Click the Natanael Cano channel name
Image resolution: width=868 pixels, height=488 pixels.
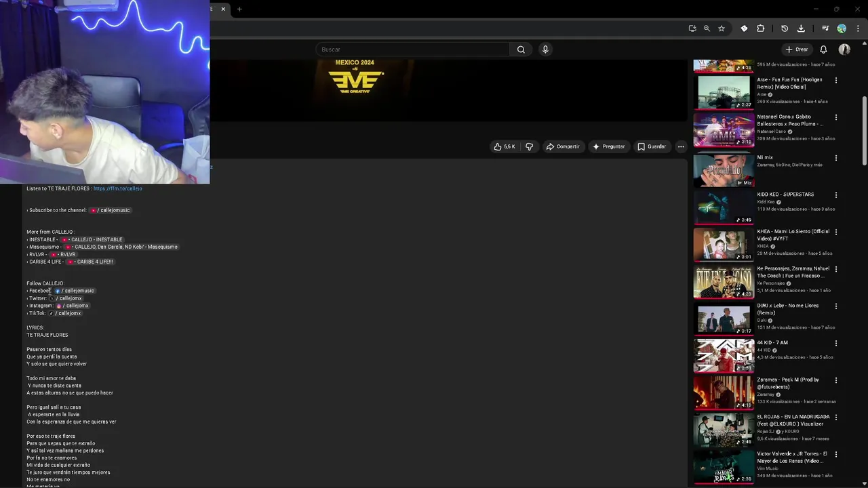point(771,131)
